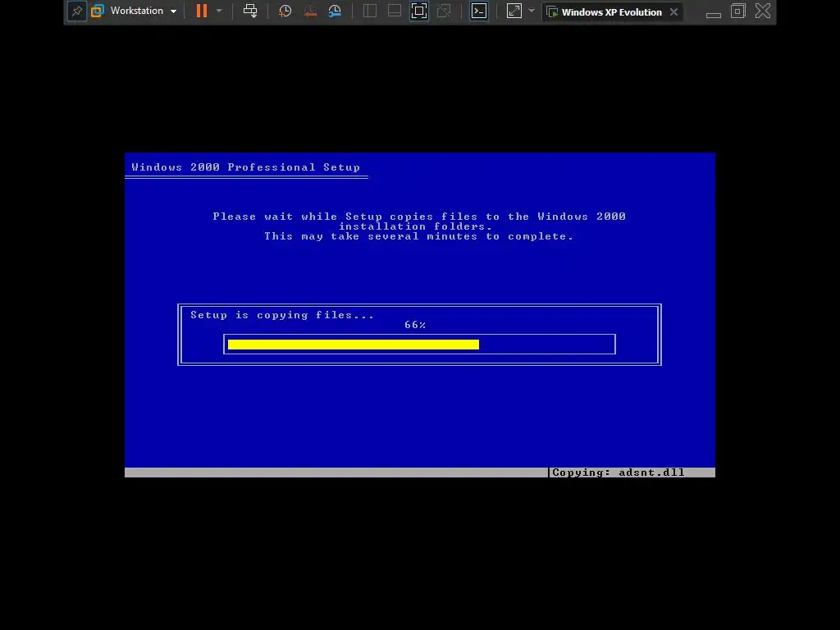Switch to Unity mode
Viewport: 840px width, 630px height.
pos(444,11)
